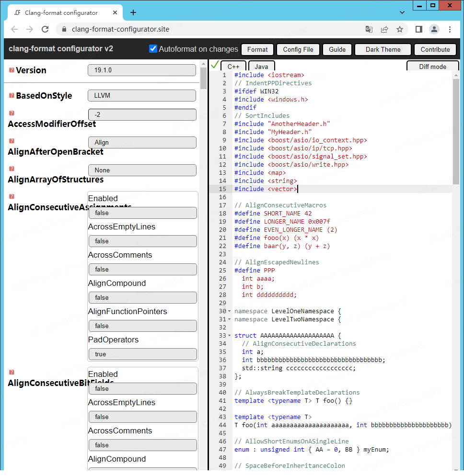Image resolution: width=464 pixels, height=476 pixels.
Task: Click the options panel scrollbar thumb
Action: coord(204,79)
